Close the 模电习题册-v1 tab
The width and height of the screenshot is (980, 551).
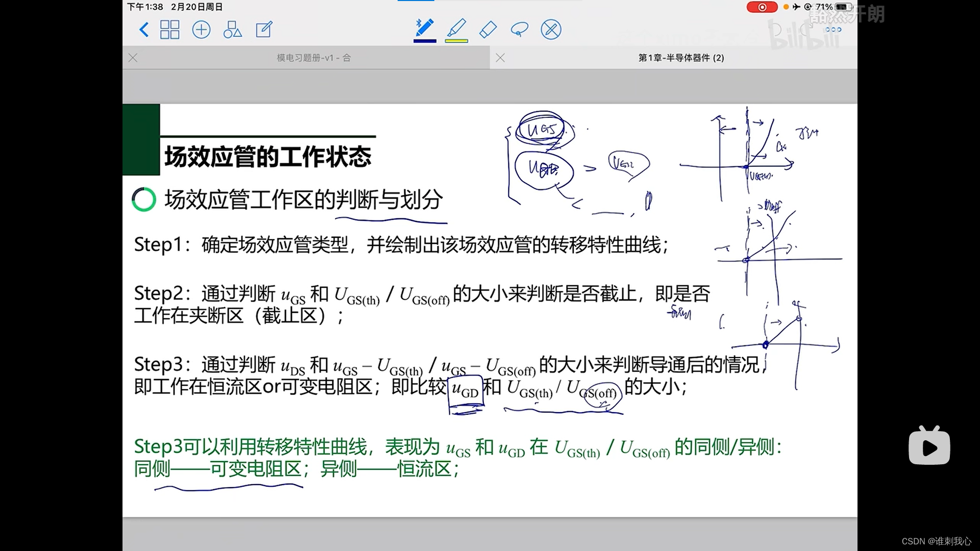(x=133, y=58)
